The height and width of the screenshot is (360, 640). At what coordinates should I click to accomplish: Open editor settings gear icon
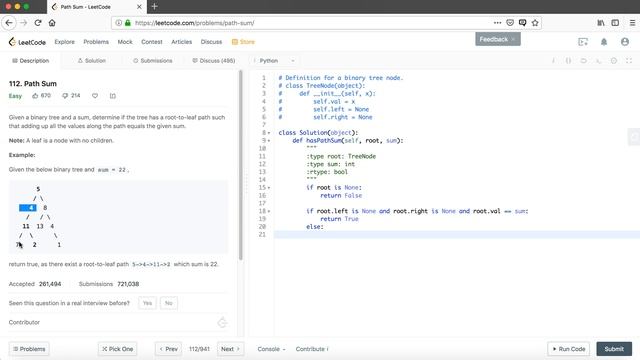[613, 60]
